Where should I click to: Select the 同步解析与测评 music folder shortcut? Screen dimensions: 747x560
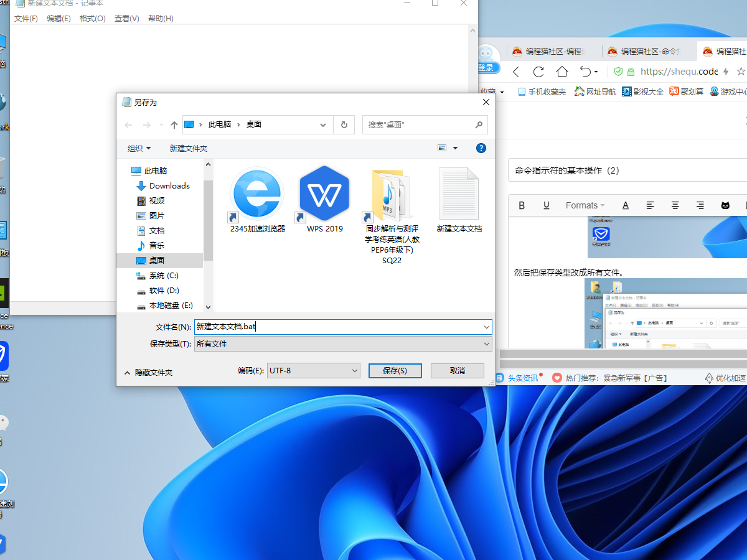pos(392,216)
